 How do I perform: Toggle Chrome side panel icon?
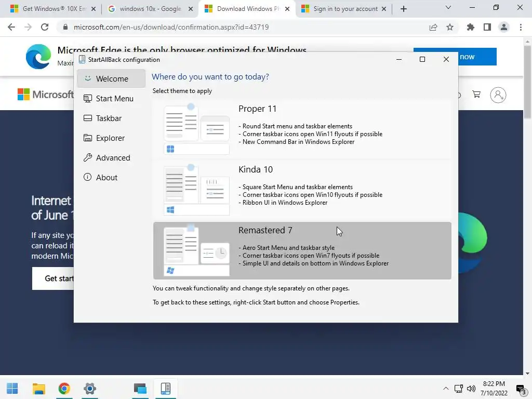tap(487, 27)
